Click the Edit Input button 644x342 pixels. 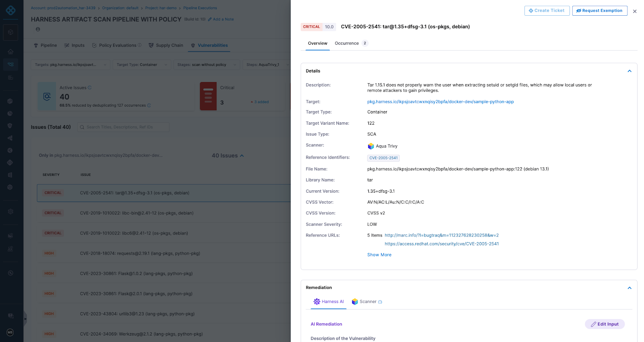[x=605, y=324]
